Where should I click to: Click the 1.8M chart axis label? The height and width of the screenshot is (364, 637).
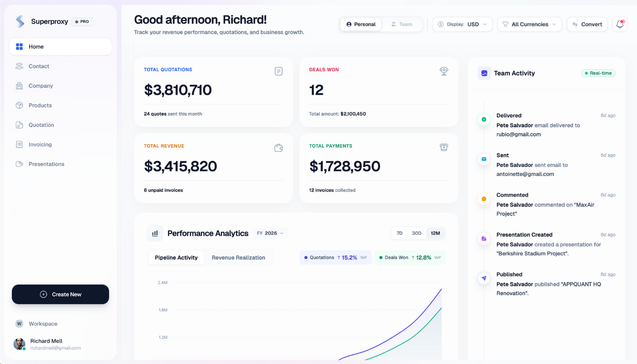(x=163, y=310)
